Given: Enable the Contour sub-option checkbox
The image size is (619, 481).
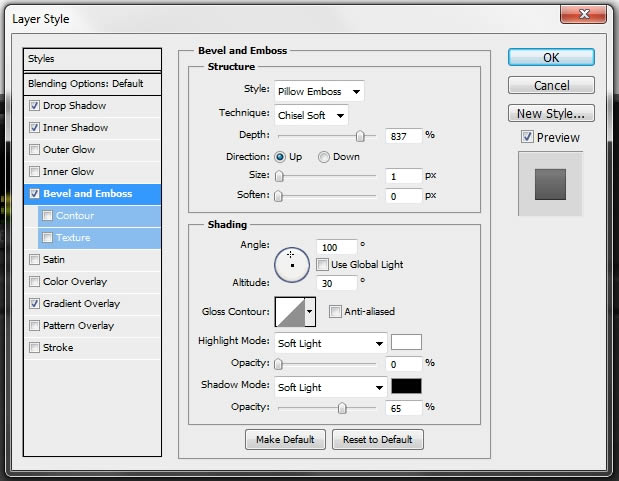Looking at the screenshot, I should [x=47, y=216].
